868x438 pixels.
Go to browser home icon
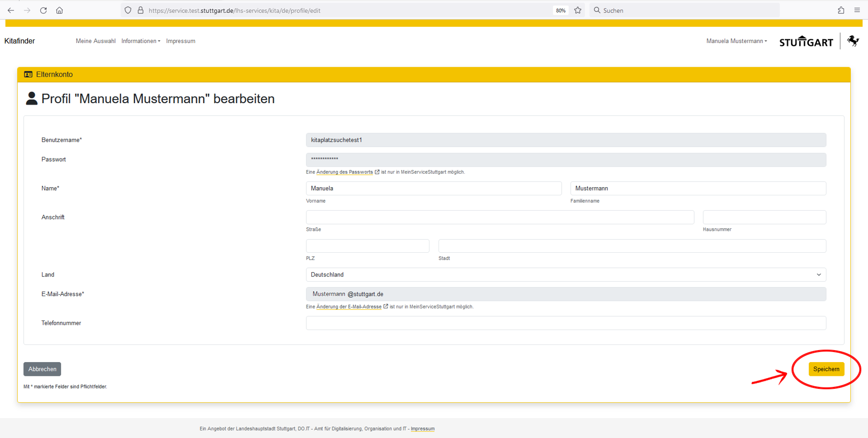(x=59, y=10)
